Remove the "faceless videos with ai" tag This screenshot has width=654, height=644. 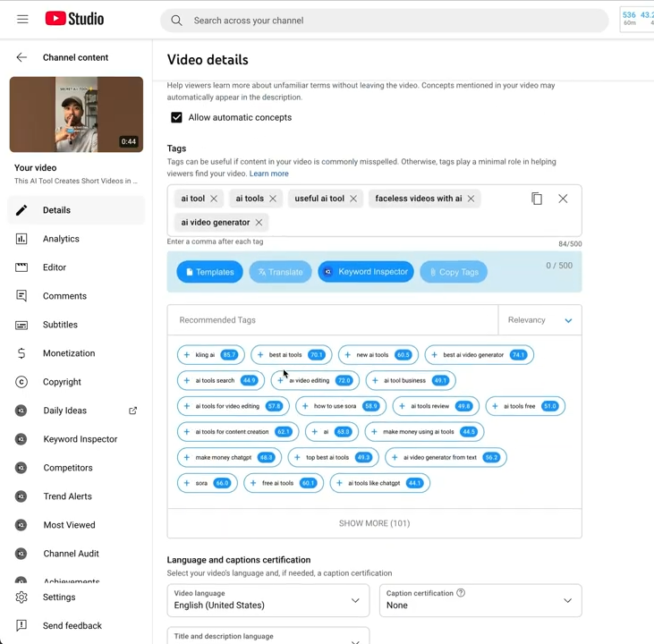471,199
